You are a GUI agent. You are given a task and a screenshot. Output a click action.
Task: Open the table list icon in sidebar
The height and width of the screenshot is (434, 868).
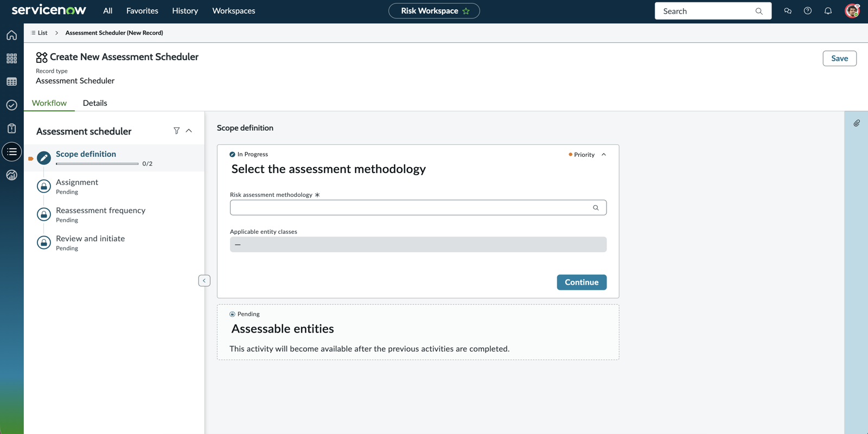click(11, 82)
